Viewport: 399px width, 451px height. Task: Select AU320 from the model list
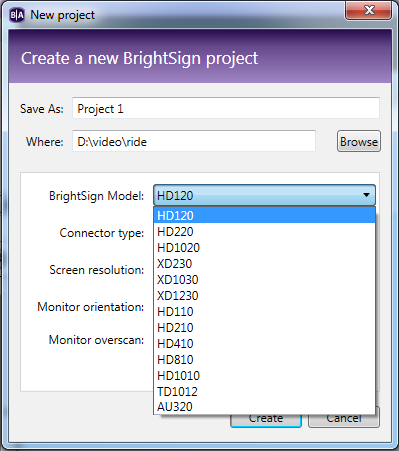264,407
